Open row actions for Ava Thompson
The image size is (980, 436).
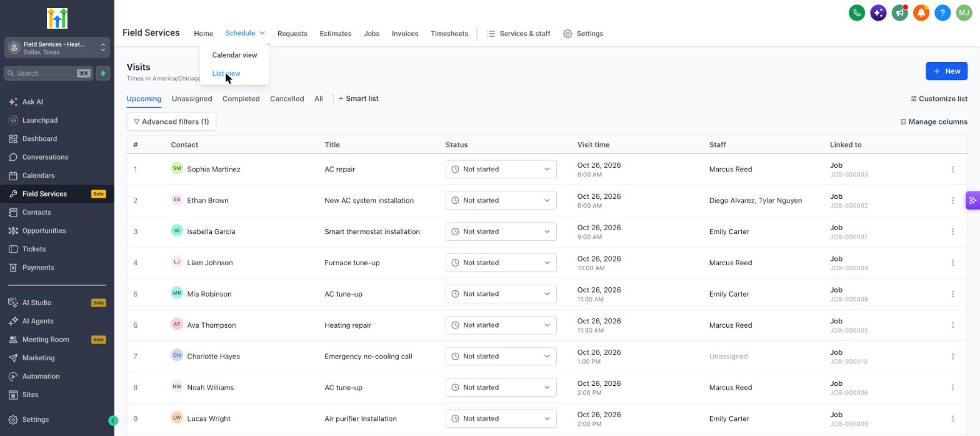point(952,325)
